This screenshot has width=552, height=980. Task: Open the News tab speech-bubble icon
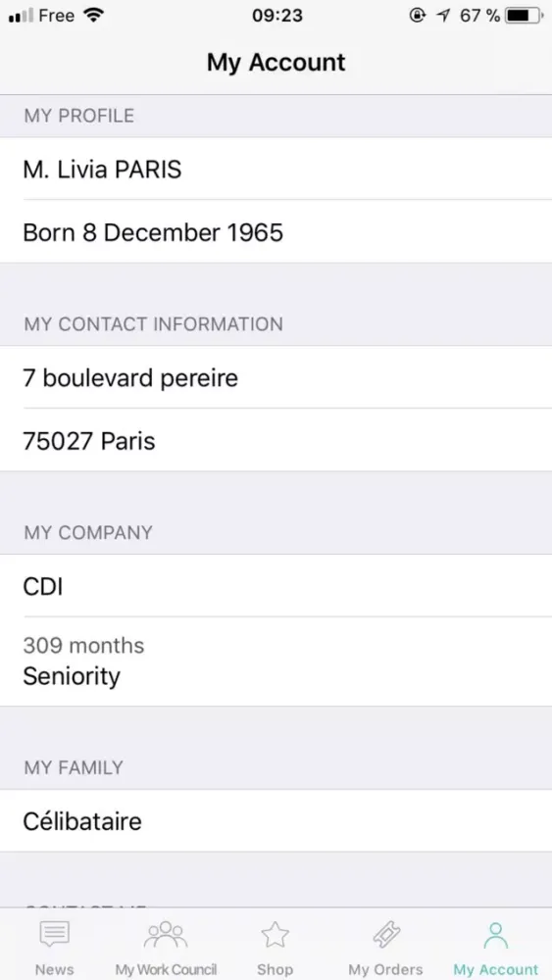coord(54,934)
